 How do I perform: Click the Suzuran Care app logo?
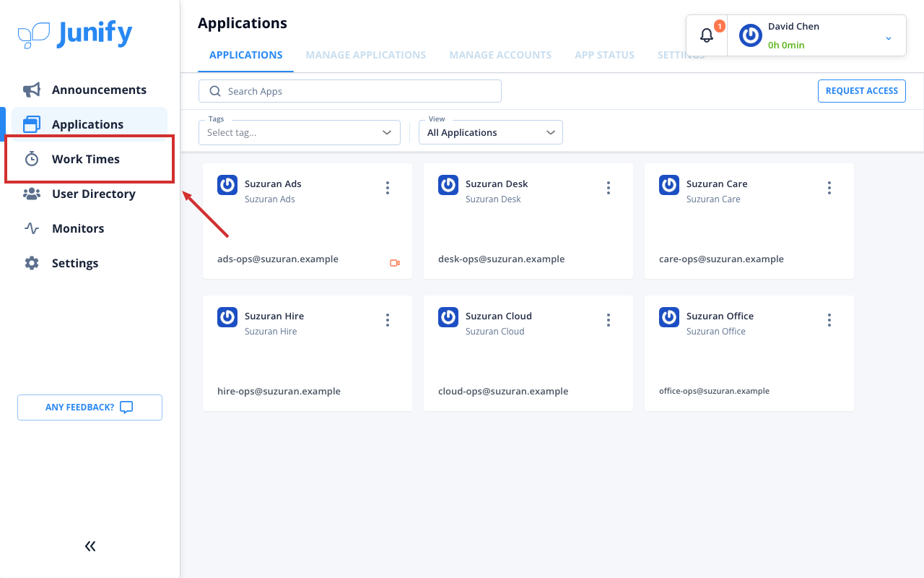(x=669, y=185)
